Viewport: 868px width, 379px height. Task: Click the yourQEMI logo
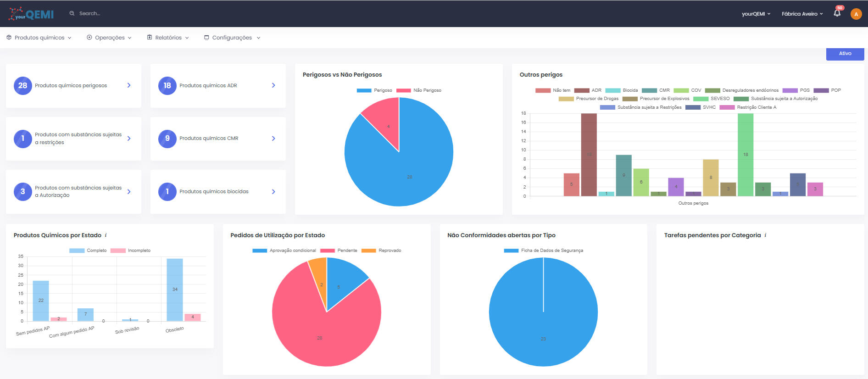click(x=31, y=14)
